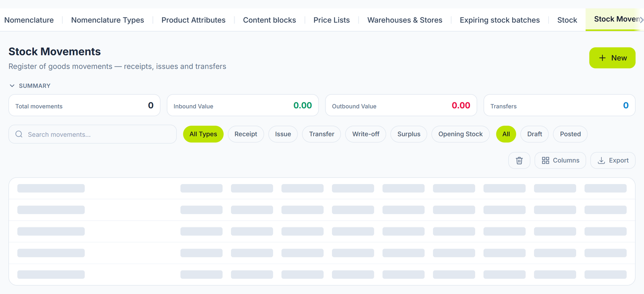The width and height of the screenshot is (644, 294).
Task: Filter movements by Opening Stock
Action: 461,134
